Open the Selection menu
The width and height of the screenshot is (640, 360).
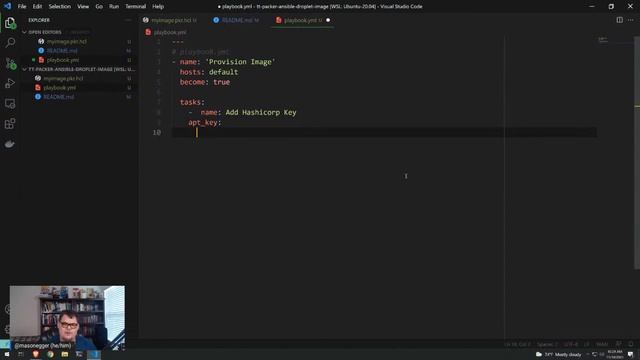pos(60,7)
